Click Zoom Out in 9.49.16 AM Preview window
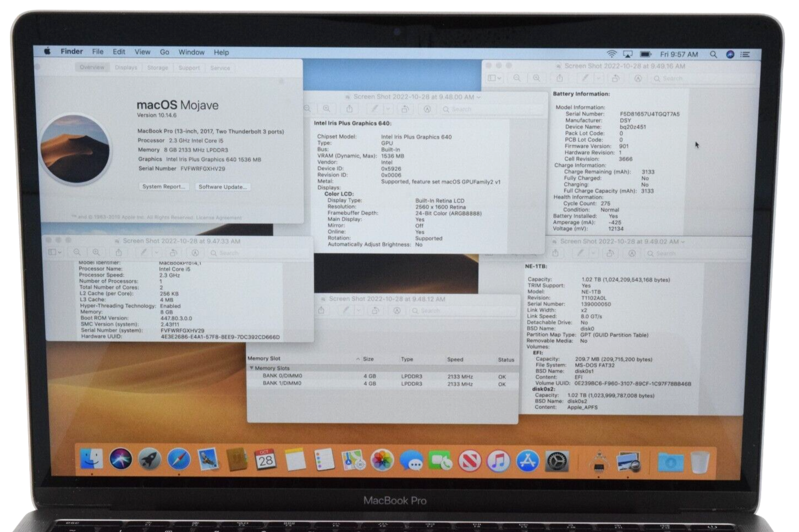This screenshot has width=799, height=532. click(x=517, y=79)
